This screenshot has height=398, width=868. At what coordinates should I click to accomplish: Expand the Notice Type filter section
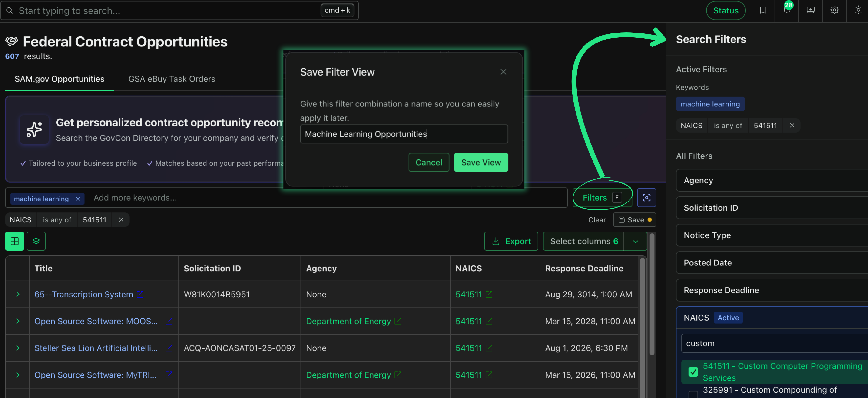coord(772,235)
